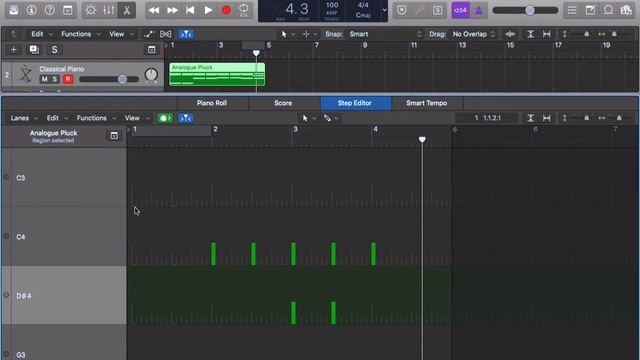Toggle Catch Playhead in the Step Editor
Screen dimensions: 640x360
point(186,118)
